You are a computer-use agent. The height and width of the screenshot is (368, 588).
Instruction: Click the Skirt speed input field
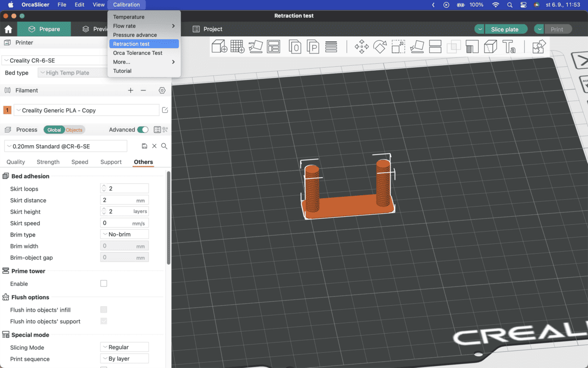(x=124, y=223)
